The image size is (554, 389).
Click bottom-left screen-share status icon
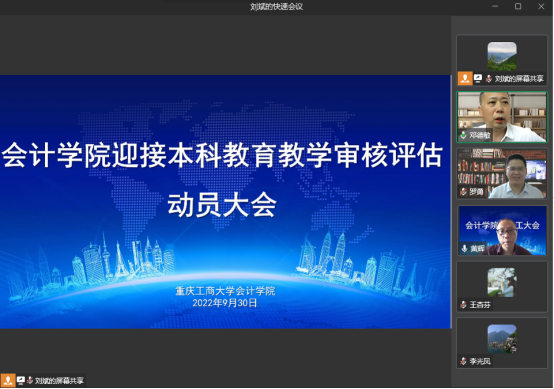(x=21, y=381)
